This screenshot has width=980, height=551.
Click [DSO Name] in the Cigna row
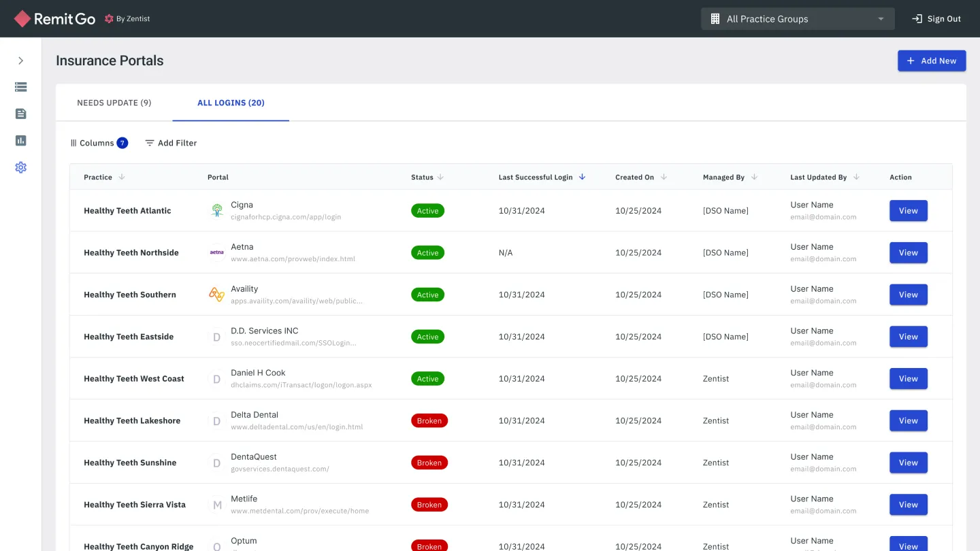pos(725,211)
